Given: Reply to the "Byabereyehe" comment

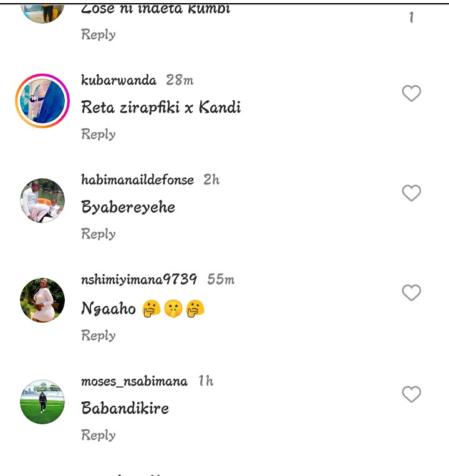Looking at the screenshot, I should pos(99,234).
